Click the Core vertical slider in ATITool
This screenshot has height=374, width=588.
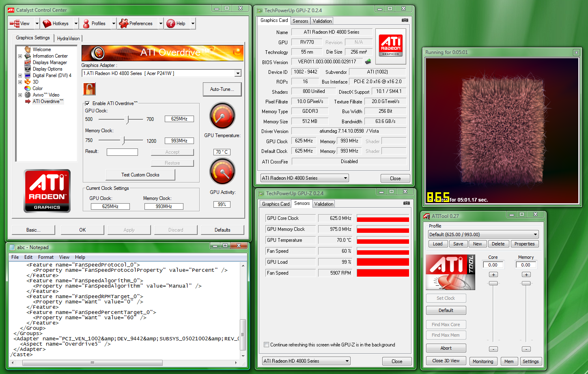(493, 283)
